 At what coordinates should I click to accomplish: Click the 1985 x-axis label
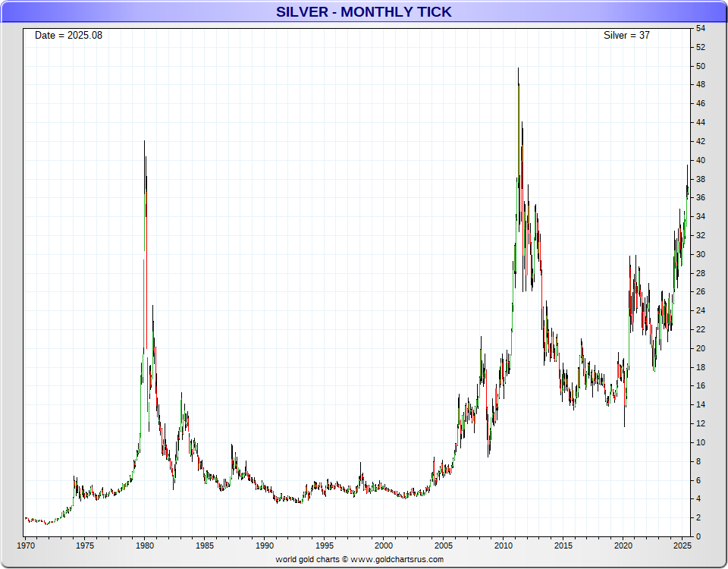(204, 545)
